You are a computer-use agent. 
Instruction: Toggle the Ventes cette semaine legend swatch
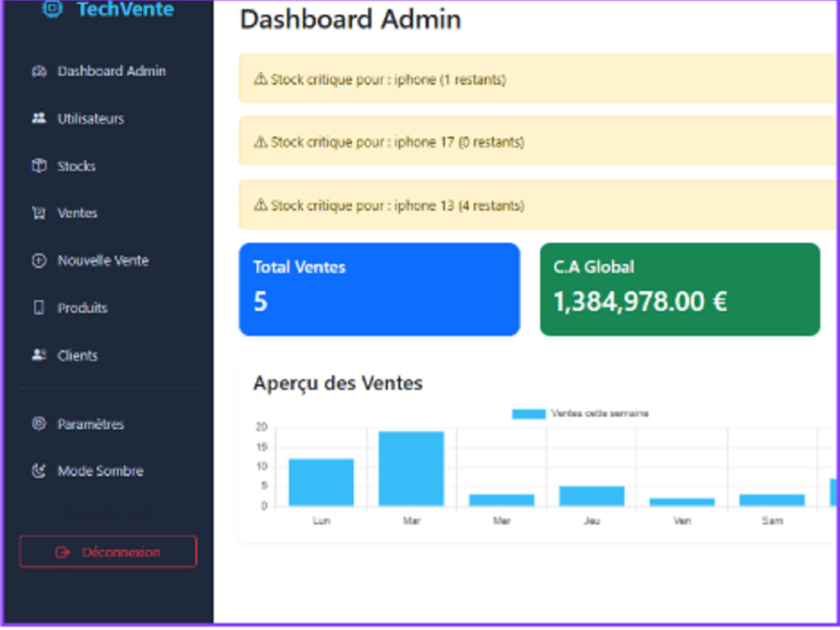click(528, 413)
